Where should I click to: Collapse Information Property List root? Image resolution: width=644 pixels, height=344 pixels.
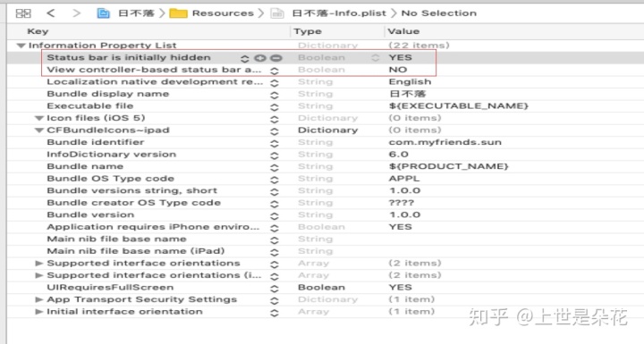[x=21, y=46]
